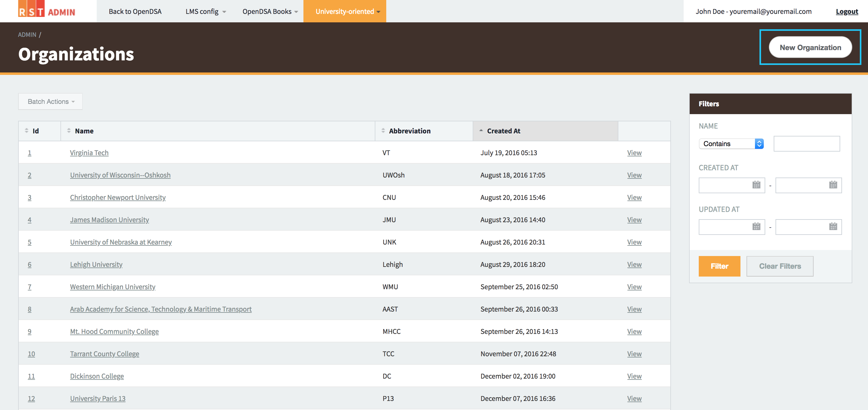868x410 pixels.
Task: Open the Batch Actions dropdown
Action: pos(50,101)
